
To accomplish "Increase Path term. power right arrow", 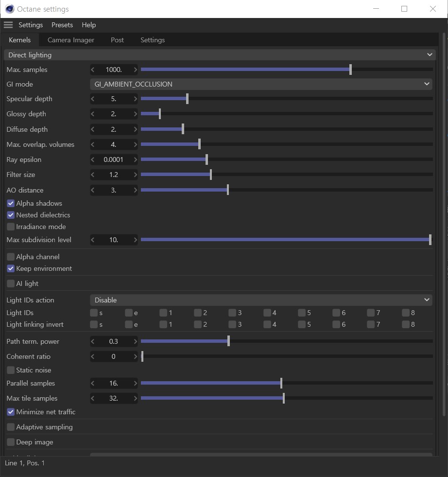I will pos(135,341).
